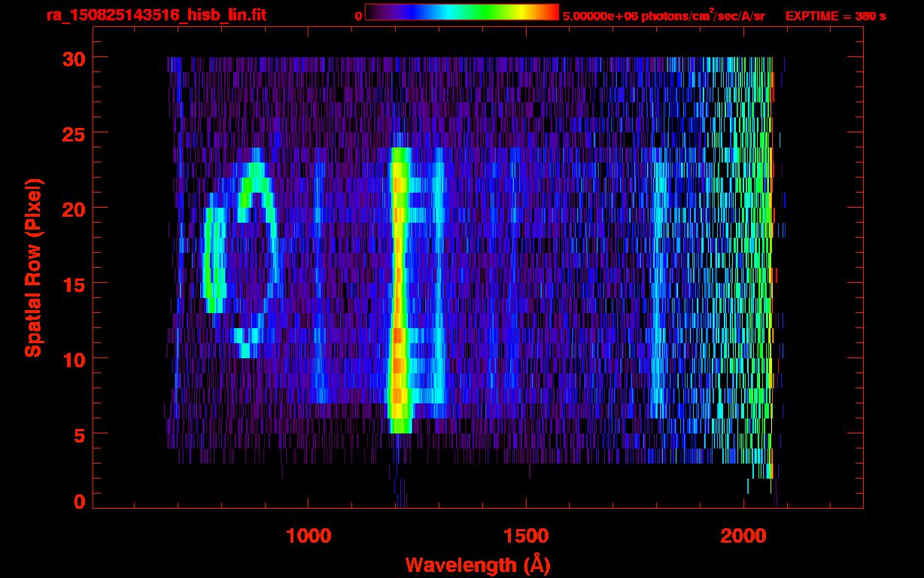Click the 1500 wavelength tick label
Screen dimensions: 924x578
(x=525, y=536)
